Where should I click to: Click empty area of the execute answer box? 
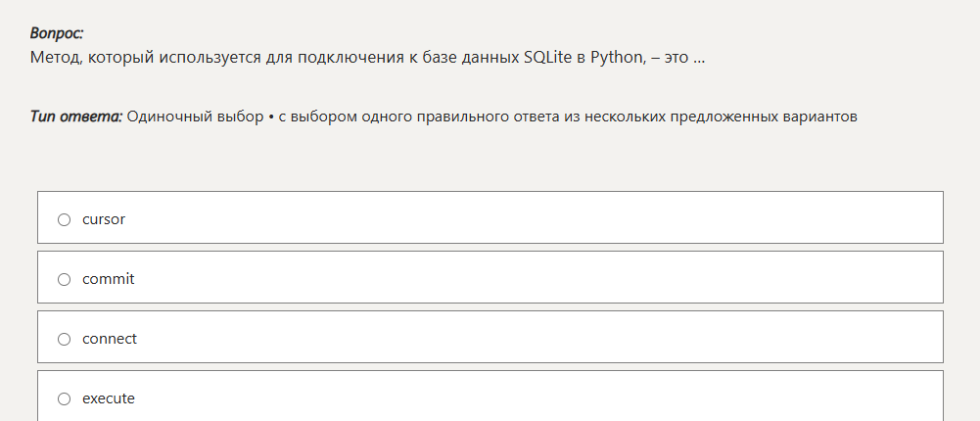(x=538, y=398)
